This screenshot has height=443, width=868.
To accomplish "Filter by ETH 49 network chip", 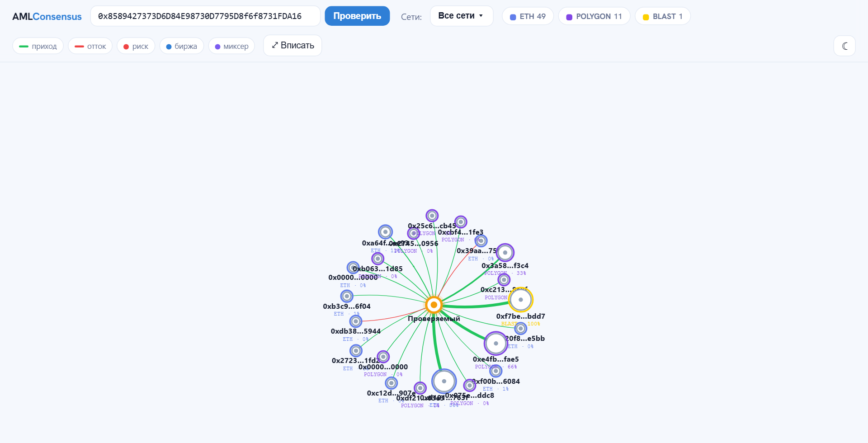I will (x=528, y=16).
